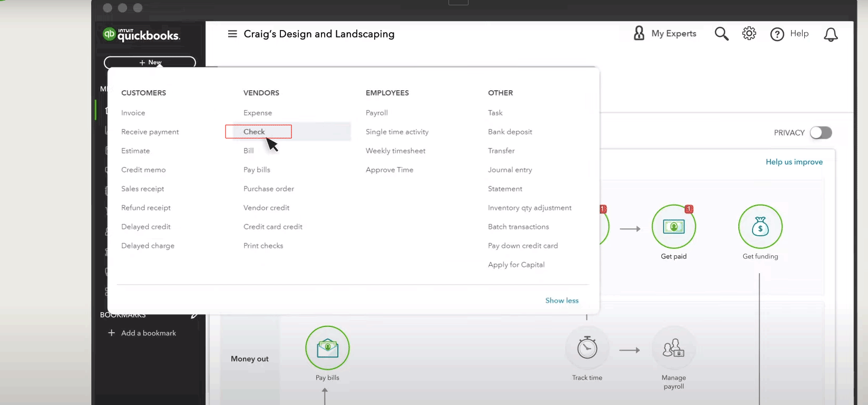Select Pay down credit card
Image resolution: width=868 pixels, height=405 pixels.
coord(523,246)
